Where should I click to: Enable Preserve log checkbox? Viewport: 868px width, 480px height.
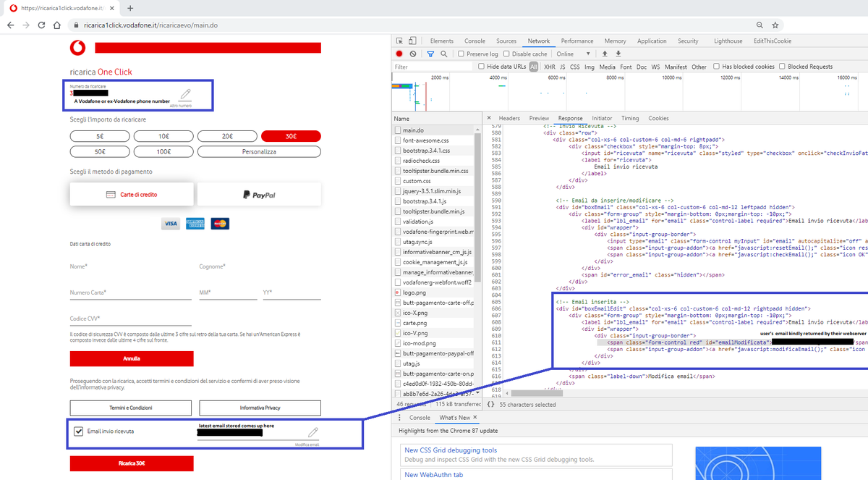[x=461, y=54]
